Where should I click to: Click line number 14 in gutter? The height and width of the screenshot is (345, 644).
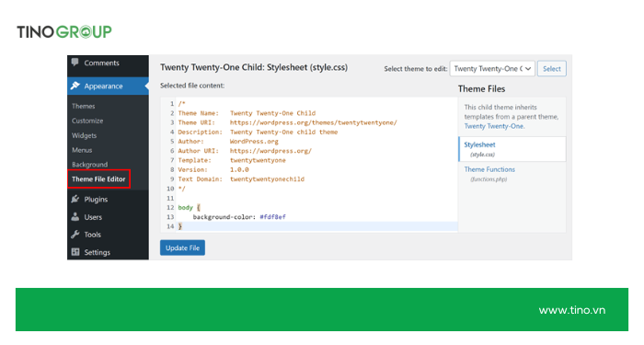coord(170,226)
